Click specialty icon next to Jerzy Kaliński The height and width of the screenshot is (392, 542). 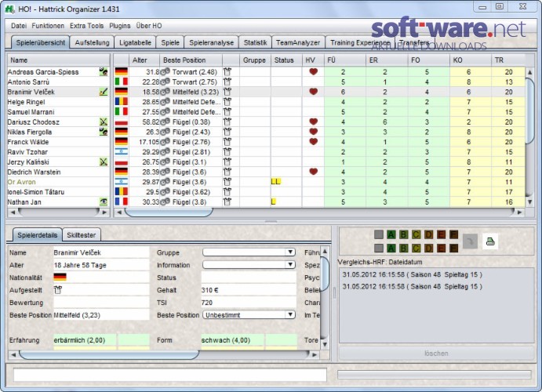[x=103, y=162]
